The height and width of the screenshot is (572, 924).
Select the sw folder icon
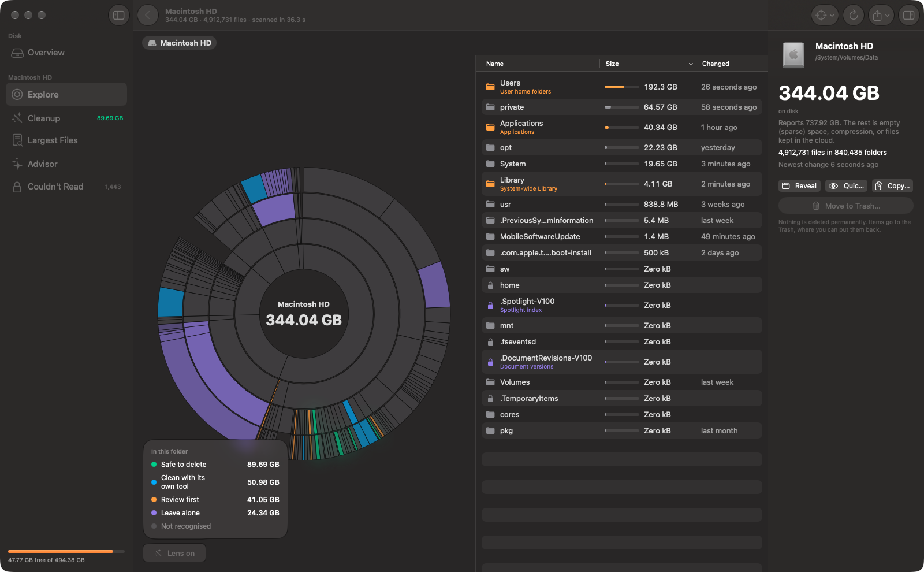(x=490, y=269)
